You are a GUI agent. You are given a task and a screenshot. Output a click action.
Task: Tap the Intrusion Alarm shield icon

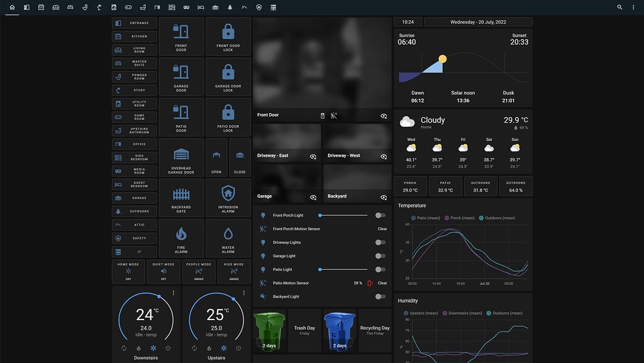[228, 194]
